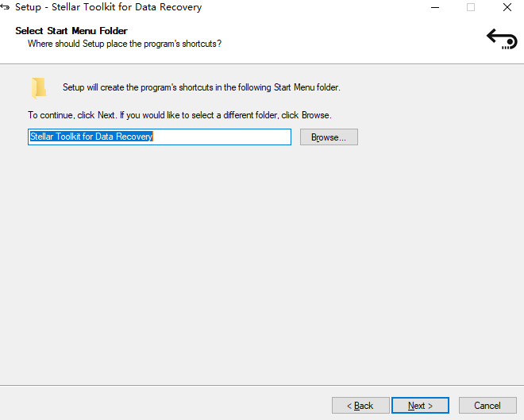The image size is (524, 420).
Task: Click the window title 'Setup - Stellar Toolkit'
Action: click(x=108, y=7)
